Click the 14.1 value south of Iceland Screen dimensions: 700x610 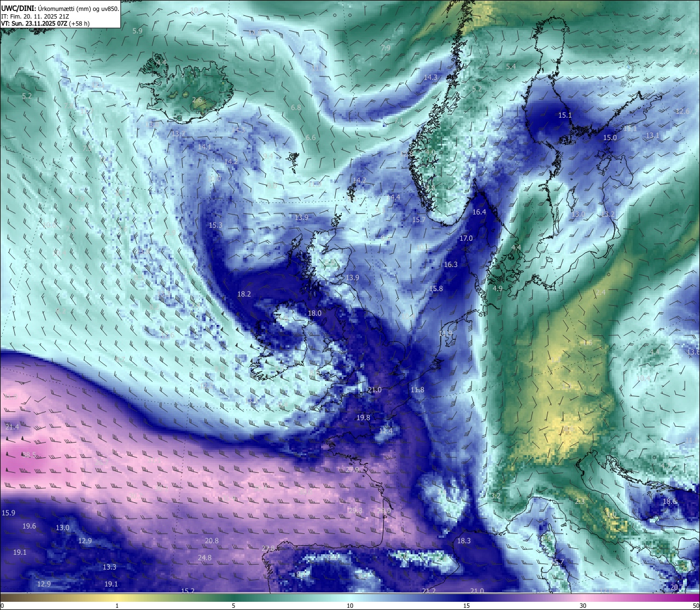coord(205,147)
